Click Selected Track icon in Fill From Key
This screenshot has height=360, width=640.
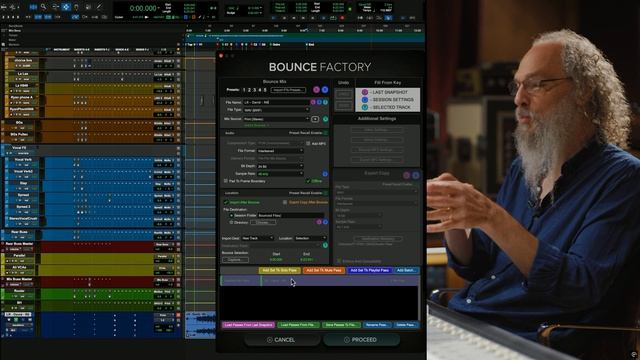(364, 107)
